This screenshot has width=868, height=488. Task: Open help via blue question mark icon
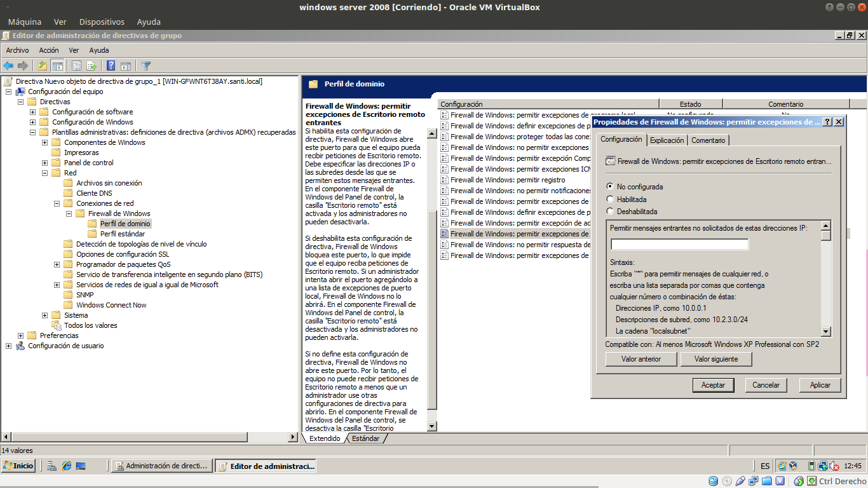111,65
